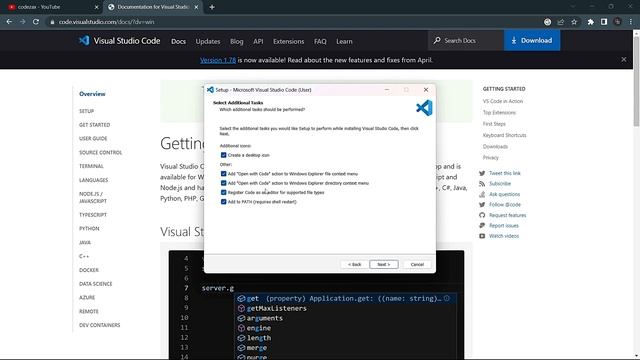This screenshot has width=640, height=360.
Task: Toggle Open with Code directory context menu checkbox
Action: (223, 183)
